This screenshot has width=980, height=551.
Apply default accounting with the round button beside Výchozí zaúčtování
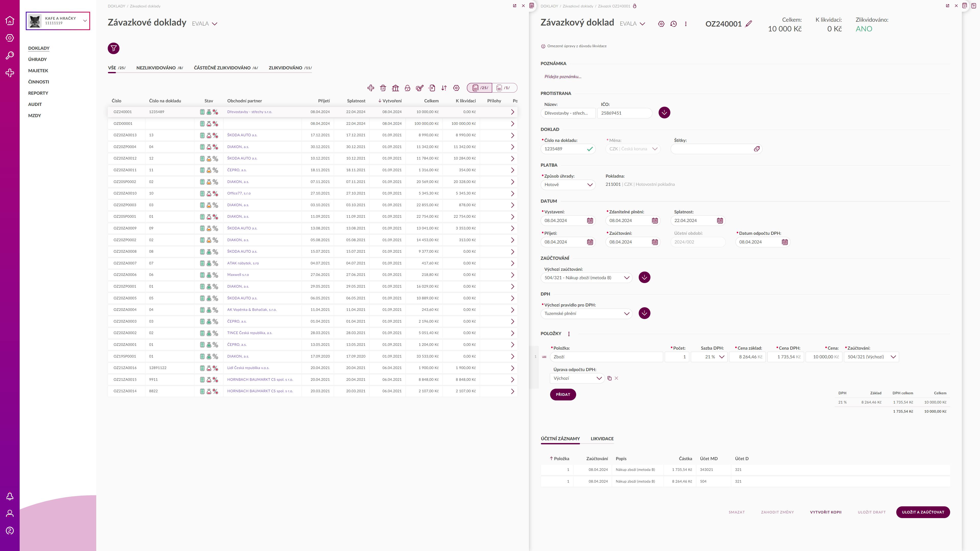point(645,277)
